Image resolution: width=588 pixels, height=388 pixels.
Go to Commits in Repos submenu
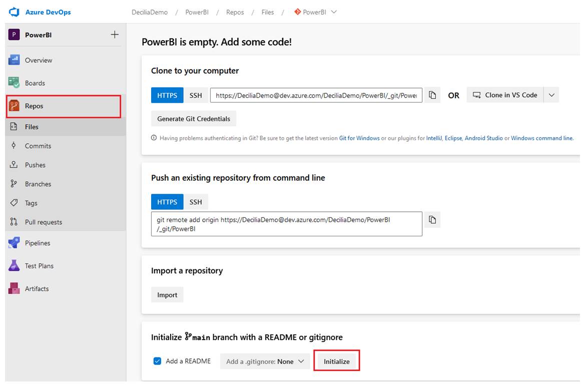click(x=65, y=146)
